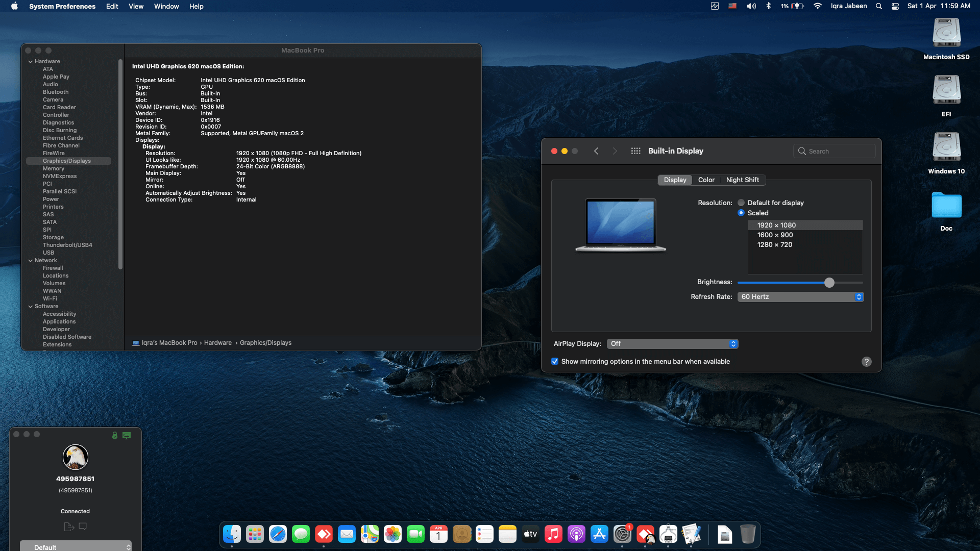Open the Wi-Fi status menu
Image resolution: width=980 pixels, height=551 pixels.
point(817,6)
